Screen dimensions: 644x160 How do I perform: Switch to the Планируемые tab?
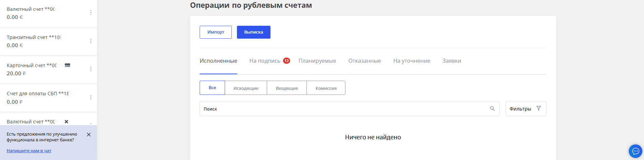(317, 61)
